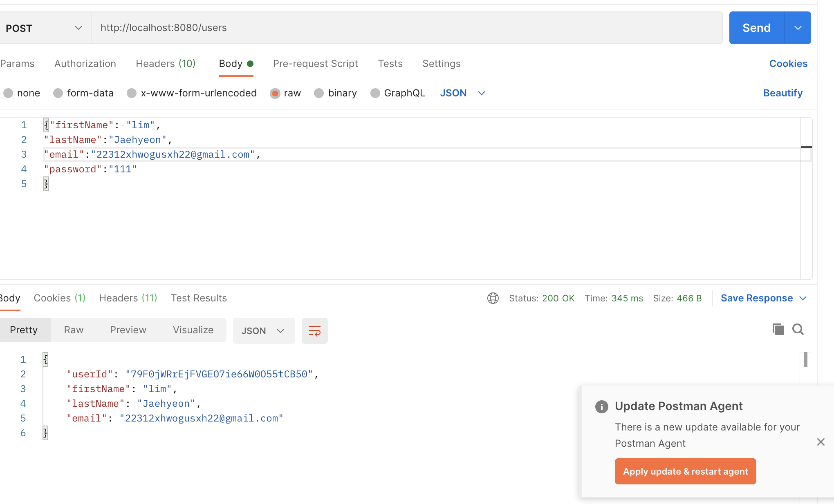Open the response JSON format dropdown
Viewport: 834px width, 504px height.
264,330
